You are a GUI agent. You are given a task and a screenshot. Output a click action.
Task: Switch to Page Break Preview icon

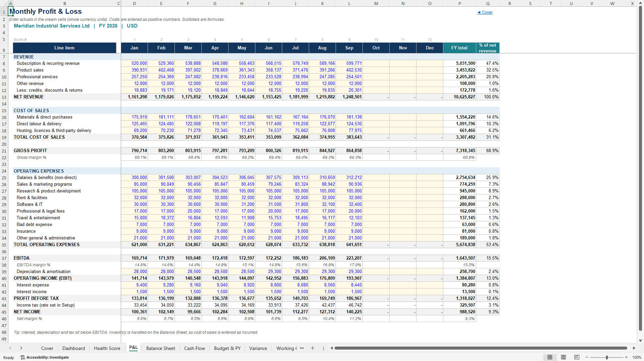pos(577,357)
